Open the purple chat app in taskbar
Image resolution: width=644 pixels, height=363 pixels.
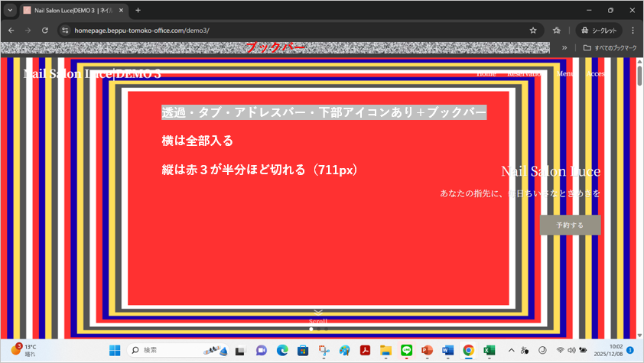pyautogui.click(x=262, y=350)
